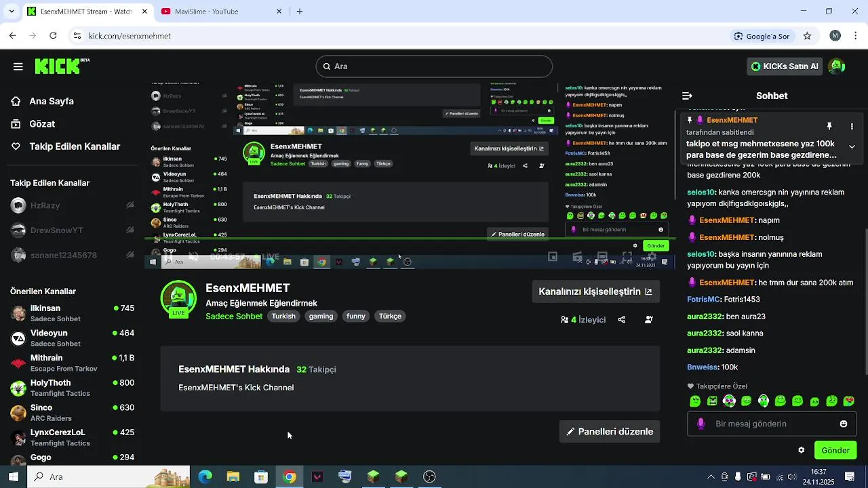
Task: Click the address bar URL kick.com/esenxmehmet
Action: (130, 36)
